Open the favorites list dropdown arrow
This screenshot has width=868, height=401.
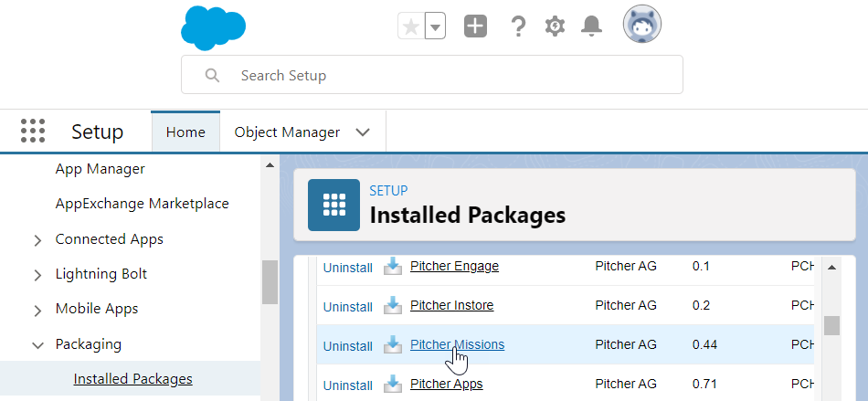(436, 26)
